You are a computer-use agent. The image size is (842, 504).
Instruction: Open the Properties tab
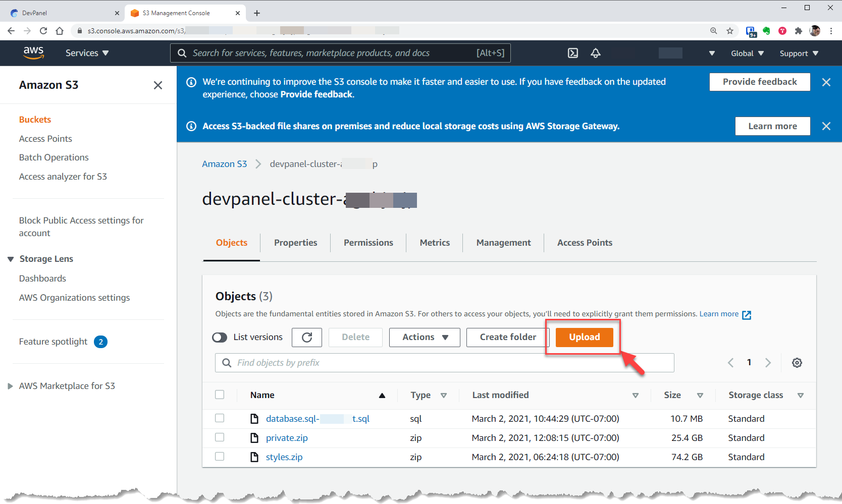point(295,243)
